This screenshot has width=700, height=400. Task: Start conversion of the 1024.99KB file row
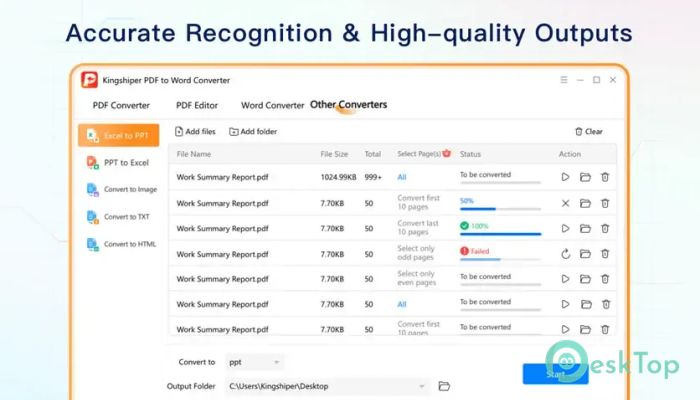coord(565,177)
